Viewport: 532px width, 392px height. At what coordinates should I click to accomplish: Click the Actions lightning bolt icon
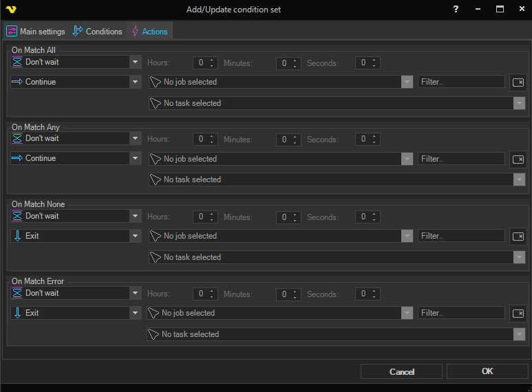135,32
